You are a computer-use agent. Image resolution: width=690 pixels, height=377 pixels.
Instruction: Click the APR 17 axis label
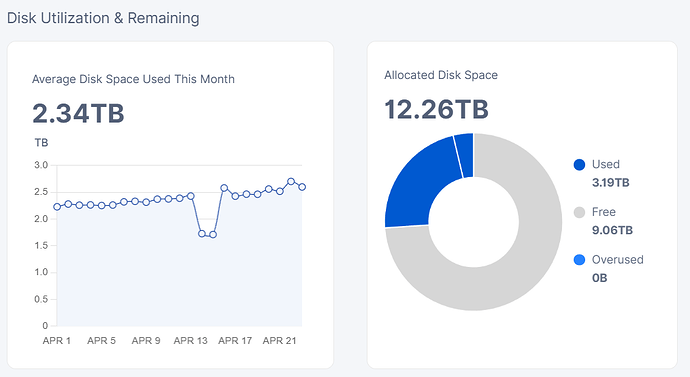(x=235, y=340)
